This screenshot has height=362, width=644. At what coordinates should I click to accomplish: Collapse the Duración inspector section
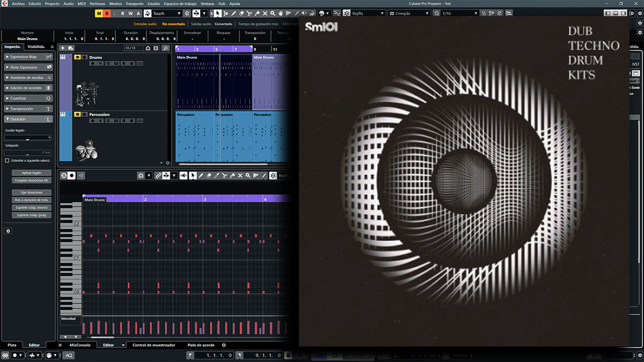pyautogui.click(x=28, y=119)
